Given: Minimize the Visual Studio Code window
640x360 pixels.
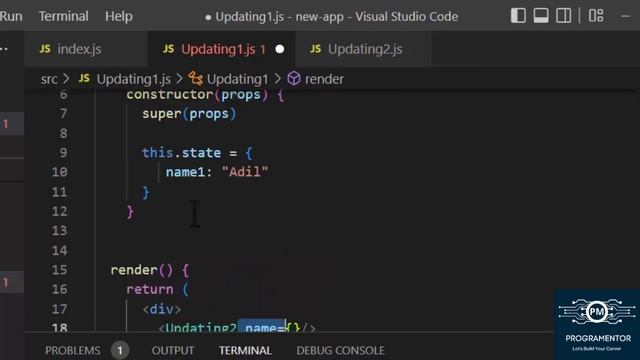Looking at the screenshot, I should (626, 16).
